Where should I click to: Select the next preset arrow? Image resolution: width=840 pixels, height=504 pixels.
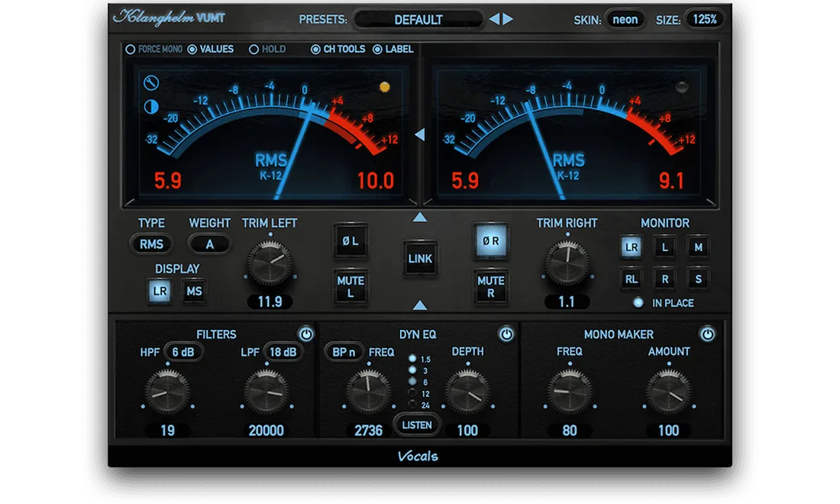[x=508, y=19]
